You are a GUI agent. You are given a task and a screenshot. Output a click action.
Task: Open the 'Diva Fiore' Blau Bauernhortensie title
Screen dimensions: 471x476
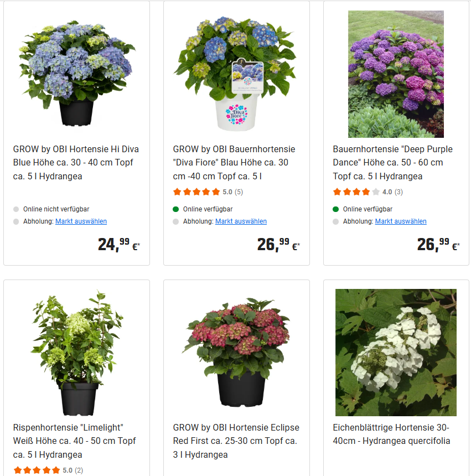point(234,162)
